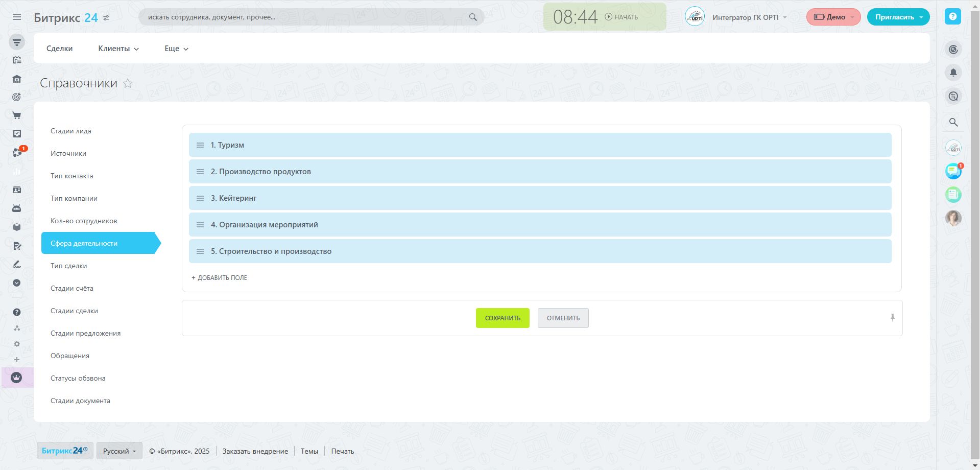Select Обращения directory
The width and height of the screenshot is (980, 470).
tap(70, 356)
